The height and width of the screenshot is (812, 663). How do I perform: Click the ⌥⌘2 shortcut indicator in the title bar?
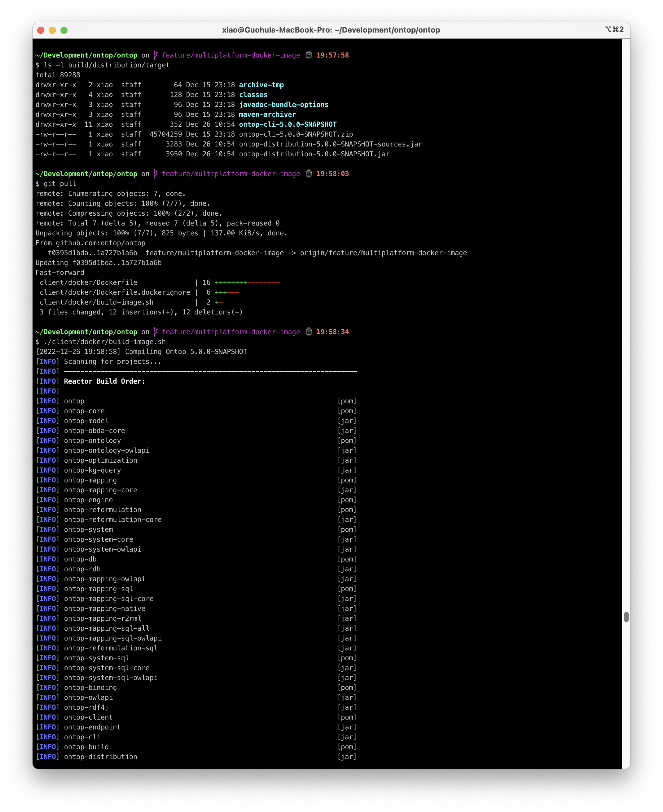tap(614, 29)
